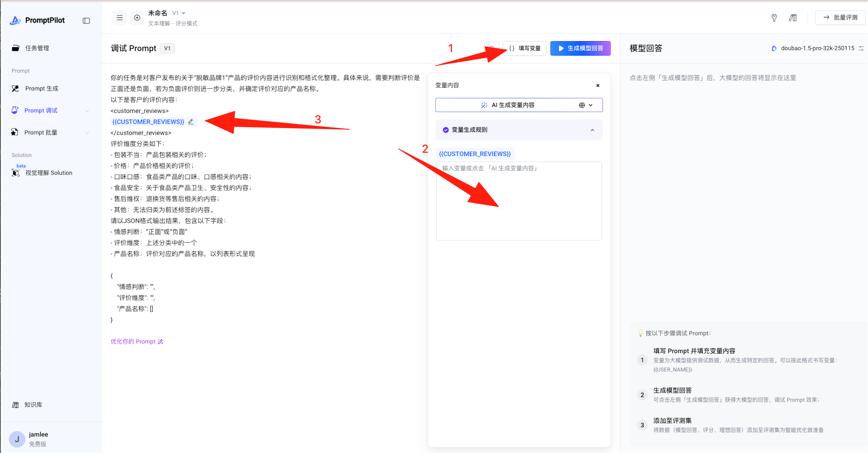Image resolution: width=868 pixels, height=453 pixels.
Task: Open the pin icon in top right
Action: [x=774, y=17]
